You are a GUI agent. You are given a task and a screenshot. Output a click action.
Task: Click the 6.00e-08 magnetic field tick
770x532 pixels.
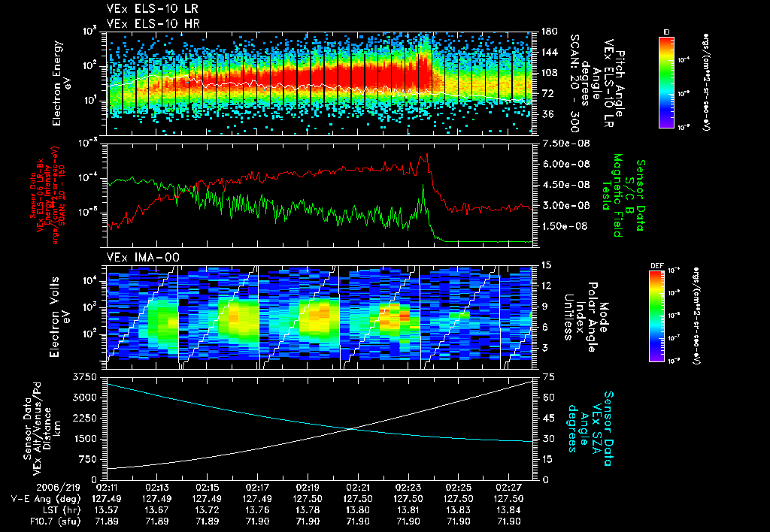pos(565,164)
